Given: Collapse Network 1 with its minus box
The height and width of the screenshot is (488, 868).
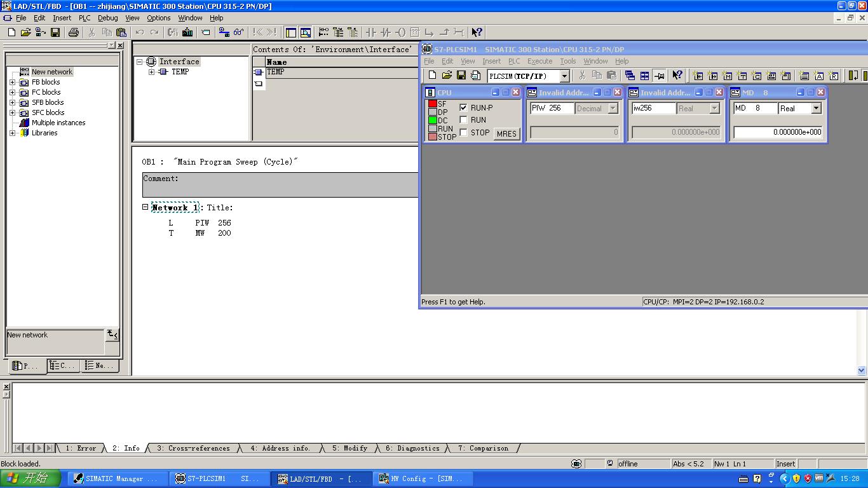Looking at the screenshot, I should tap(145, 207).
